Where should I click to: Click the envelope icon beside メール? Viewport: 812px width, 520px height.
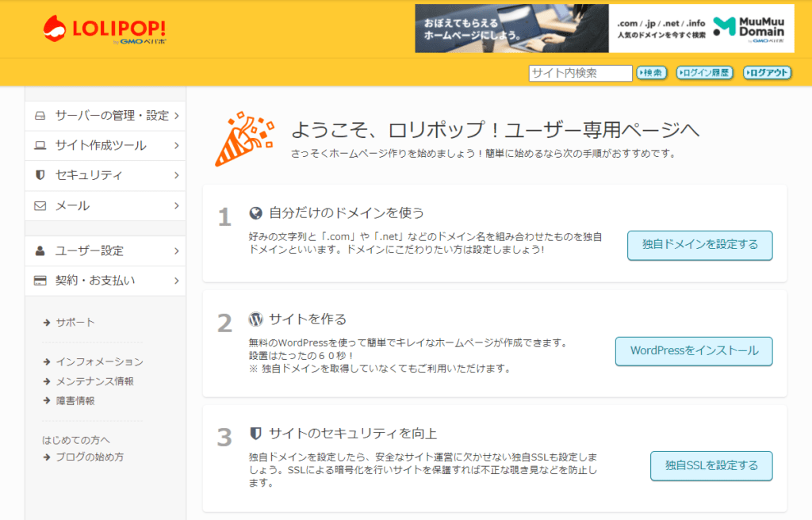40,206
